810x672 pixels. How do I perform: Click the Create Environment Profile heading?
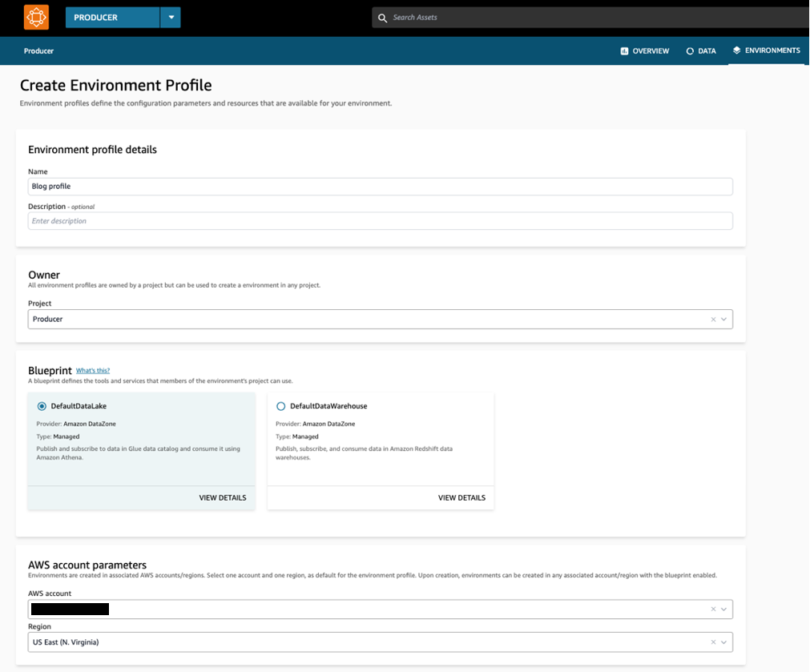tap(115, 85)
